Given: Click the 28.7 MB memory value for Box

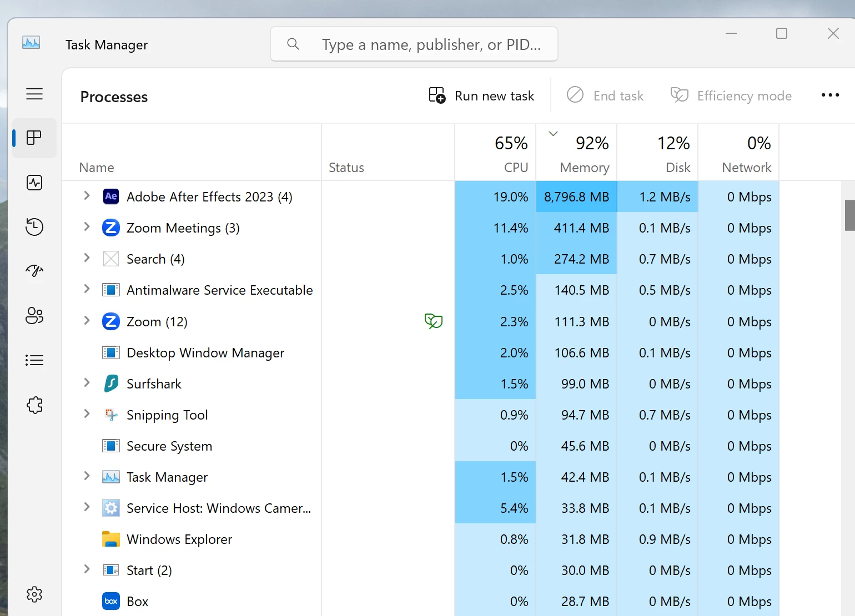Looking at the screenshot, I should tap(585, 602).
